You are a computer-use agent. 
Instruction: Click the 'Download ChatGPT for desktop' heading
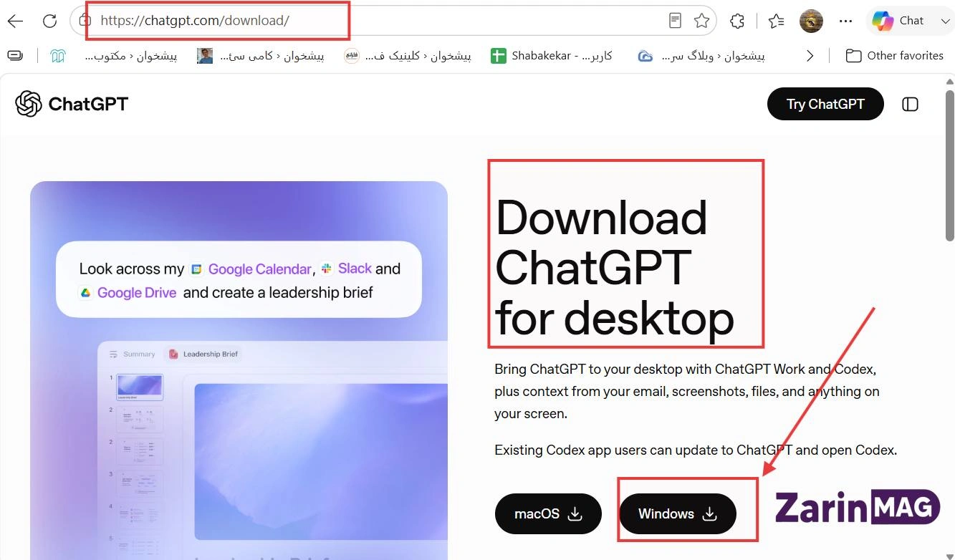[615, 266]
